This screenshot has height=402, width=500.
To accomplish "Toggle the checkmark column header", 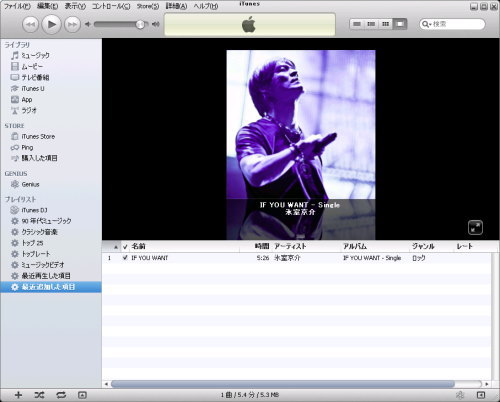I will tap(125, 247).
